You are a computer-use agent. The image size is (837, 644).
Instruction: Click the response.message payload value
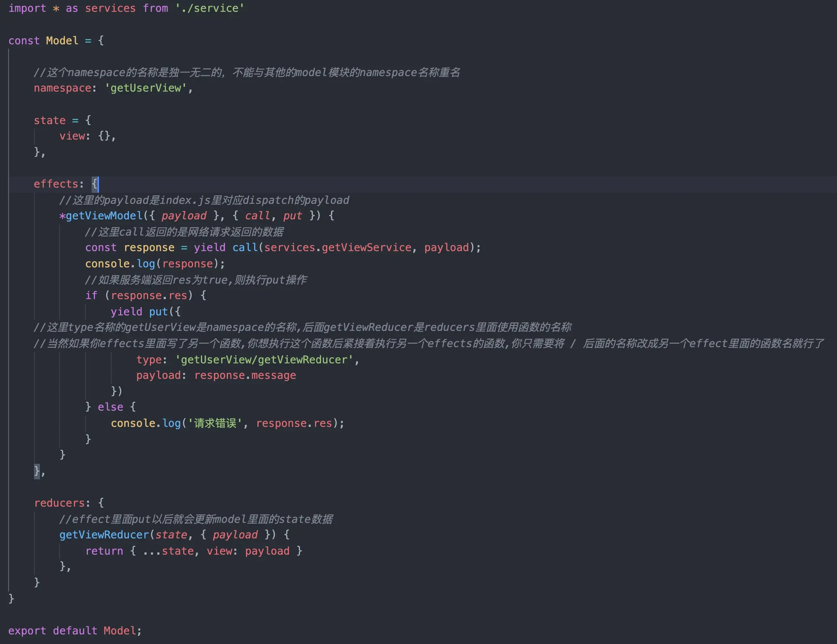[245, 376]
